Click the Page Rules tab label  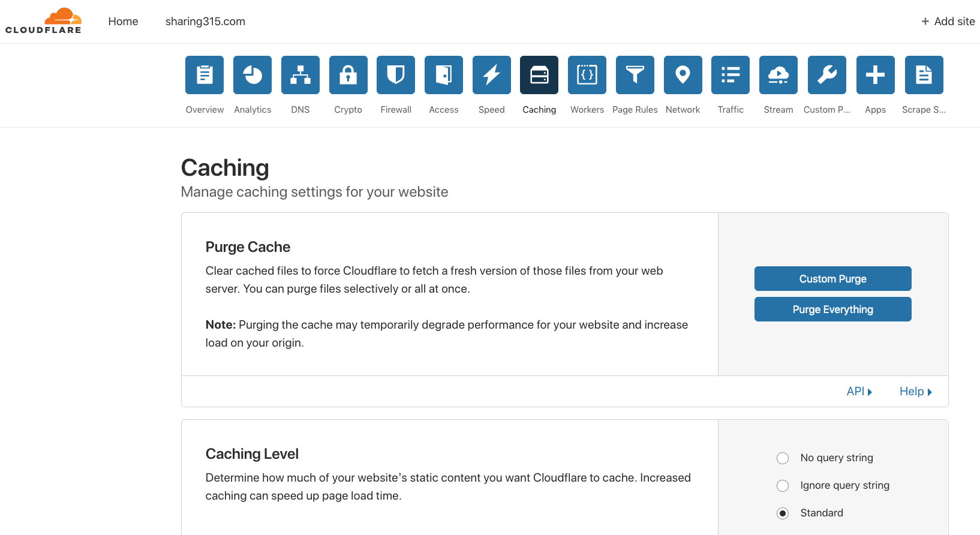(x=635, y=110)
